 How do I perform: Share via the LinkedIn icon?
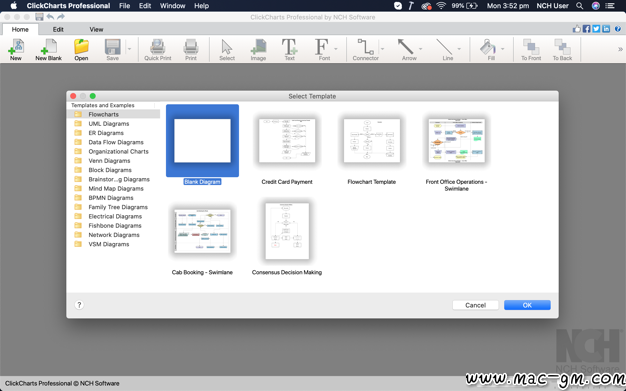coord(606,29)
